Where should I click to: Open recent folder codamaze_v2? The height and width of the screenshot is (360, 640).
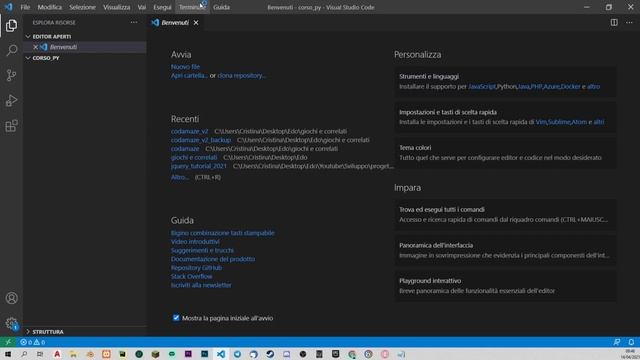(x=189, y=131)
